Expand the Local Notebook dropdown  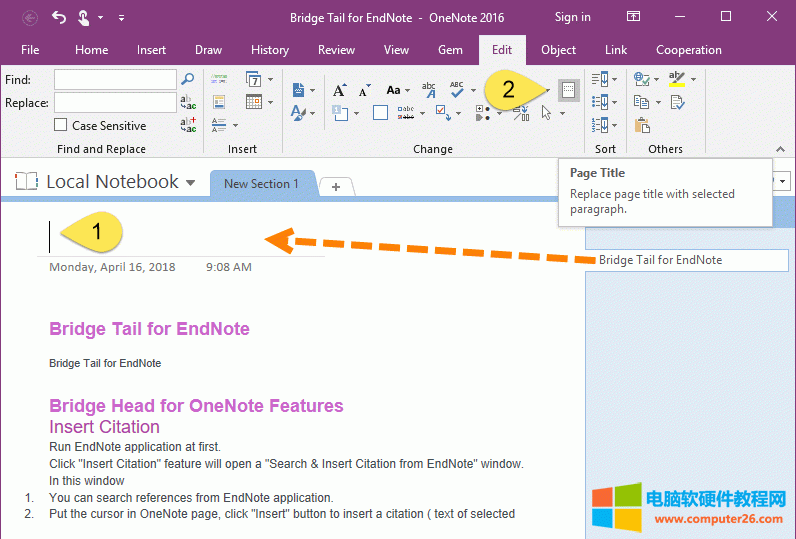tap(190, 182)
